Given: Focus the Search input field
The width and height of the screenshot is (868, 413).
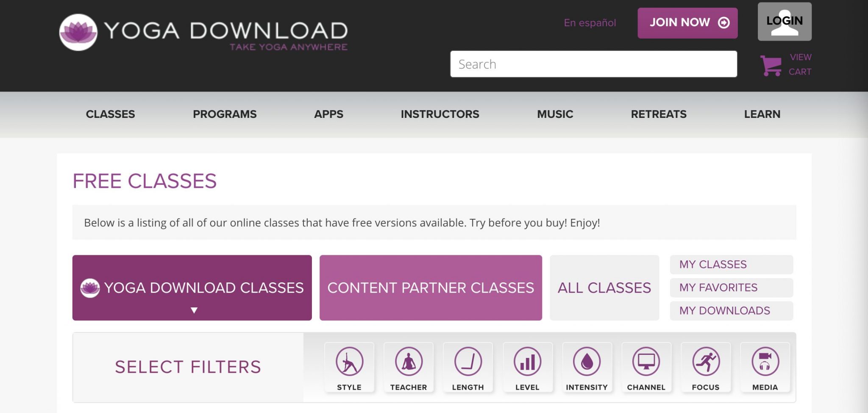Looking at the screenshot, I should pyautogui.click(x=593, y=64).
